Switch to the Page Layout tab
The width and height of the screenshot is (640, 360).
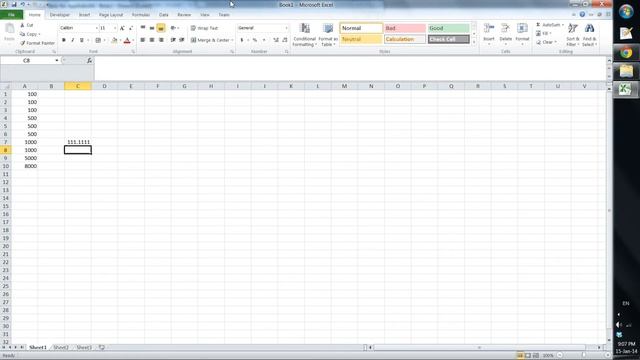click(x=111, y=15)
